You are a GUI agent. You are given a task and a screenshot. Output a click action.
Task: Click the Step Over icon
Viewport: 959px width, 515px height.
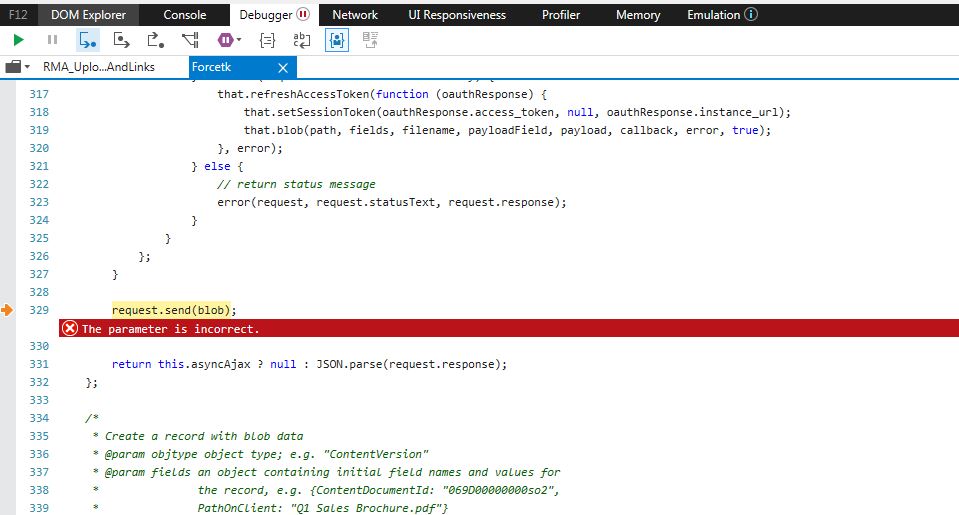[x=122, y=40]
